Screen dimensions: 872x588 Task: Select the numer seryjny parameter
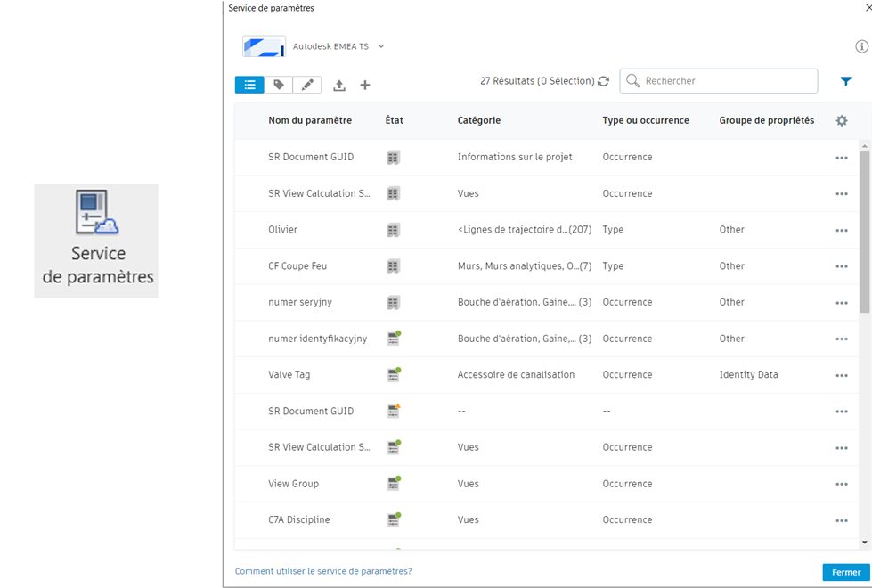click(300, 302)
